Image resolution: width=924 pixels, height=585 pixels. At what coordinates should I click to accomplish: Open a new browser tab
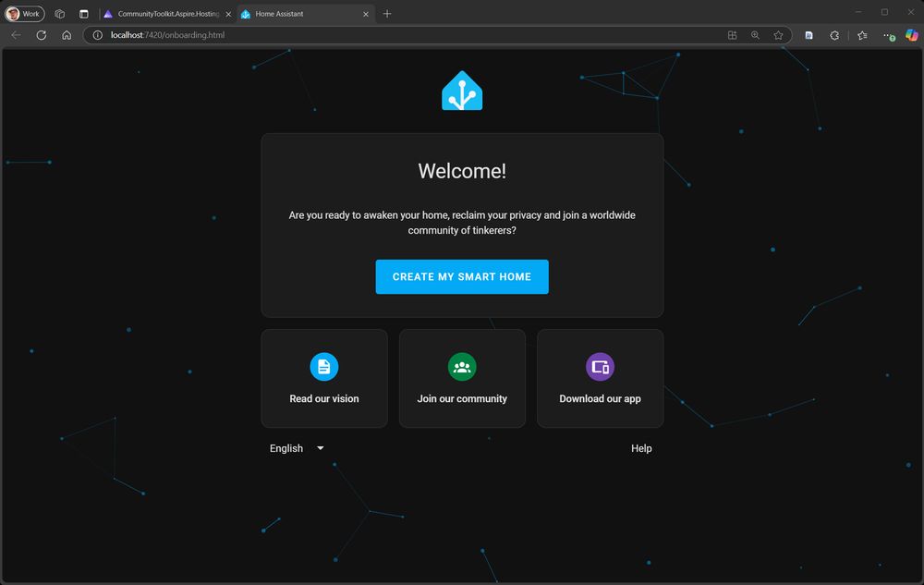[387, 14]
